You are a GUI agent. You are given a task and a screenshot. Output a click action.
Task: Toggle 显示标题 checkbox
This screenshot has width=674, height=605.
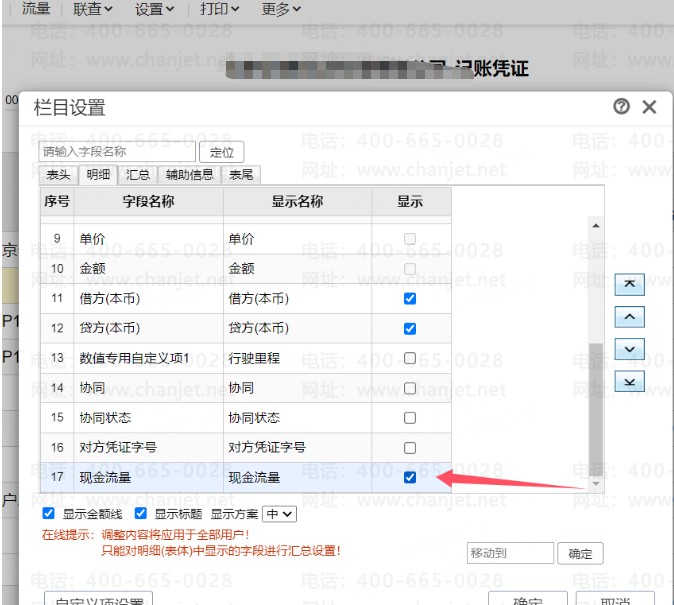(x=141, y=513)
